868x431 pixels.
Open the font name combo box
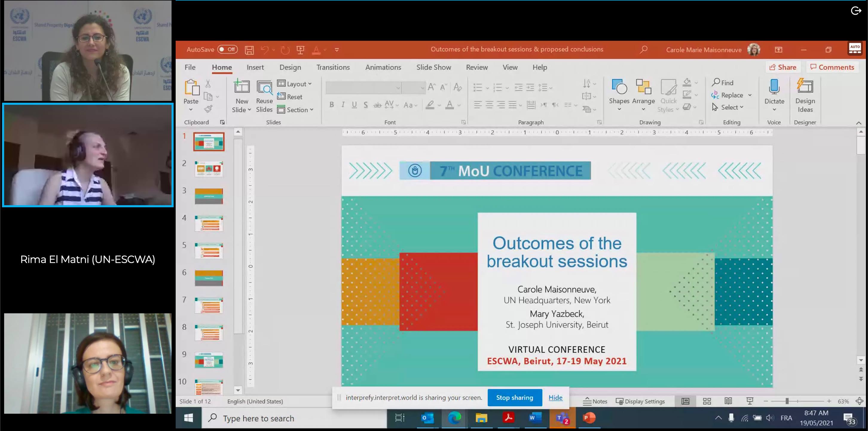pyautogui.click(x=363, y=88)
